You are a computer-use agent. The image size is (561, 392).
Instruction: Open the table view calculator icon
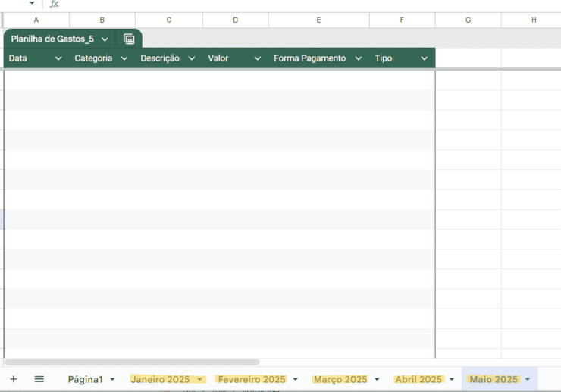129,39
